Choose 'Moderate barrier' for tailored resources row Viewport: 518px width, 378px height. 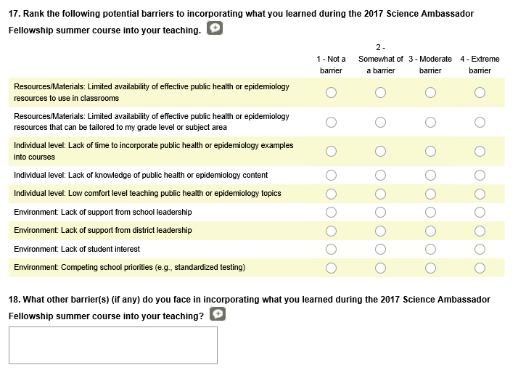pos(430,122)
